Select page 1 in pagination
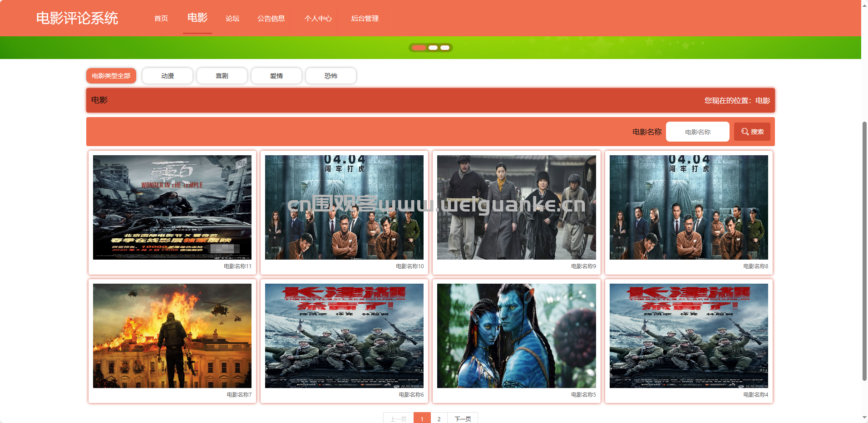Viewport: 868px width, 423px height. point(422,418)
